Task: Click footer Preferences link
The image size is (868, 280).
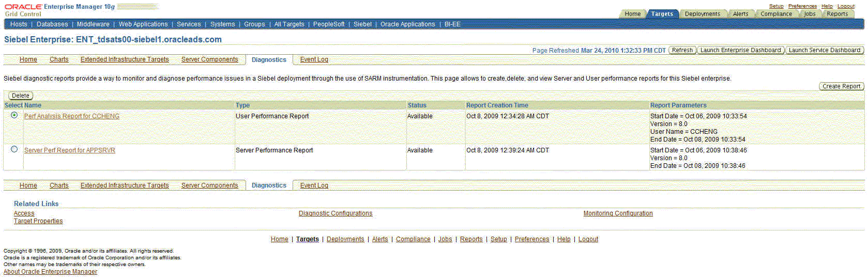Action: click(532, 239)
